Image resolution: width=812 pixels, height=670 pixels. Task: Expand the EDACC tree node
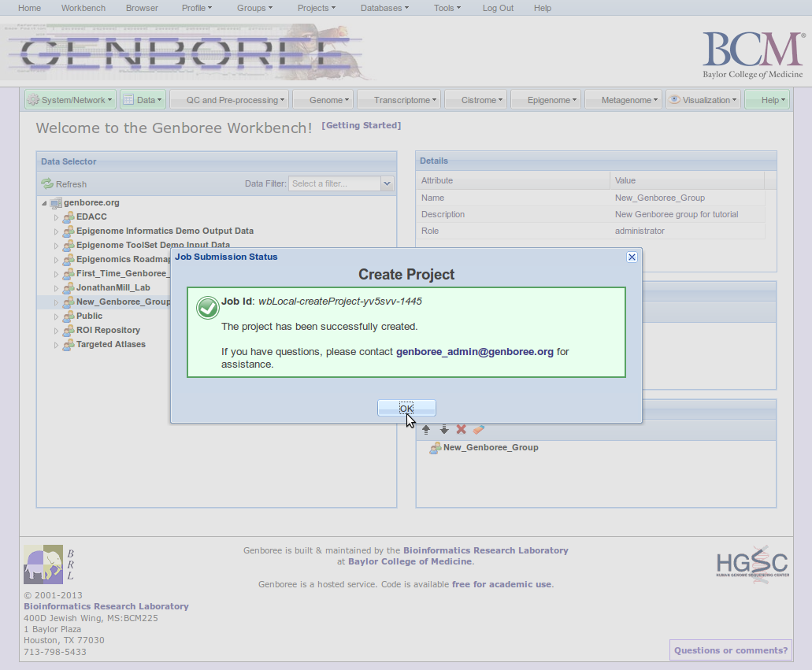click(56, 217)
